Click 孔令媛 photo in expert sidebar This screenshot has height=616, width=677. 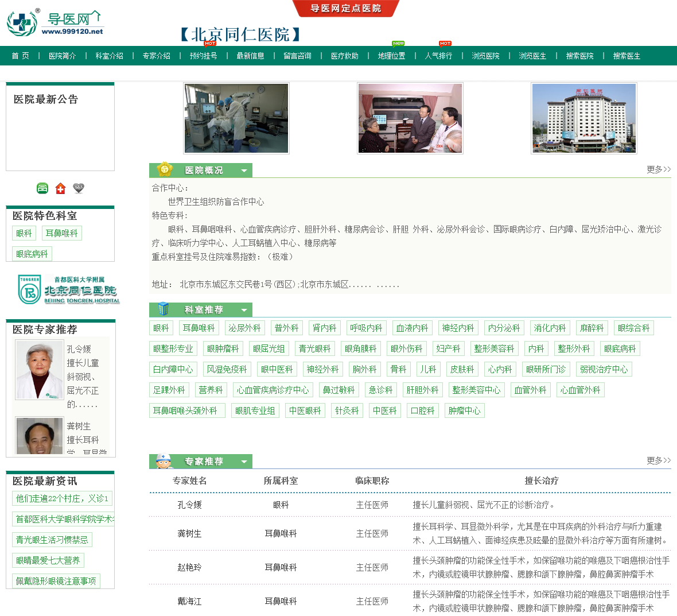[x=39, y=369]
